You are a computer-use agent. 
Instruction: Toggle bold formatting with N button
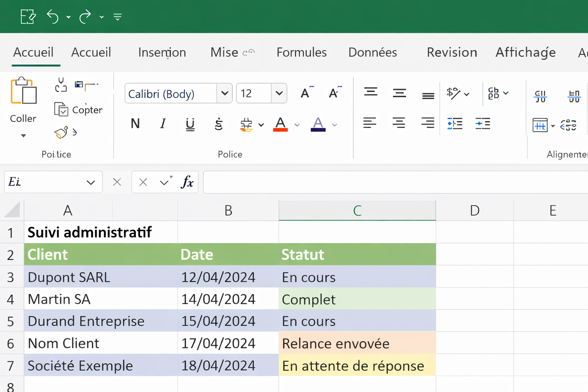pyautogui.click(x=135, y=124)
